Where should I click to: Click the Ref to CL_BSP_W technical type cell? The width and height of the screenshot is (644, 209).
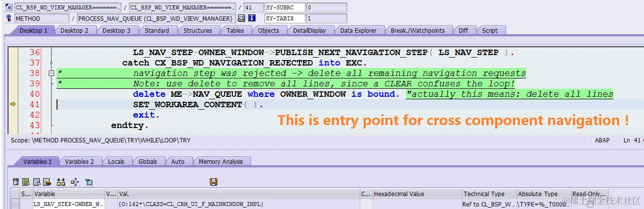tap(489, 204)
